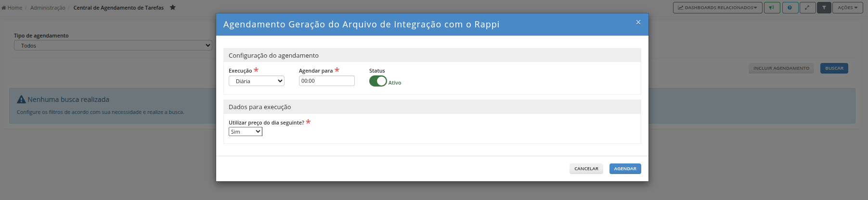Click the favorite star icon in breadcrumb
This screenshot has height=200, width=868.
pyautogui.click(x=173, y=7)
